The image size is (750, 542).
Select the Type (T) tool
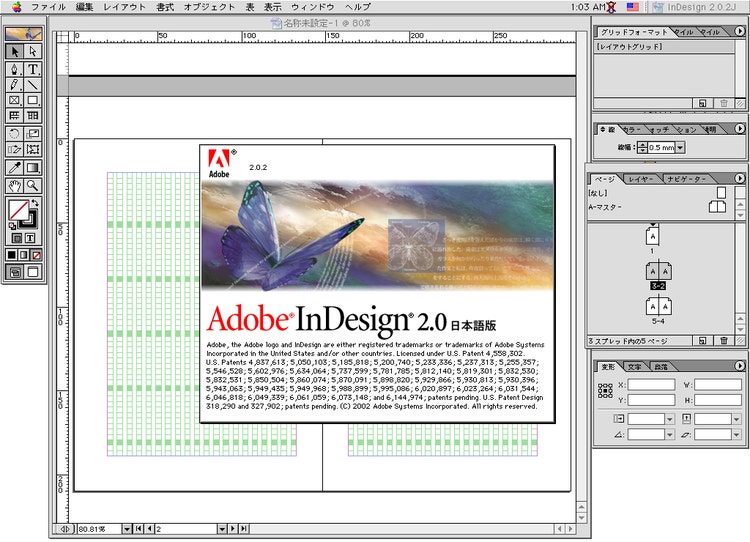(33, 69)
